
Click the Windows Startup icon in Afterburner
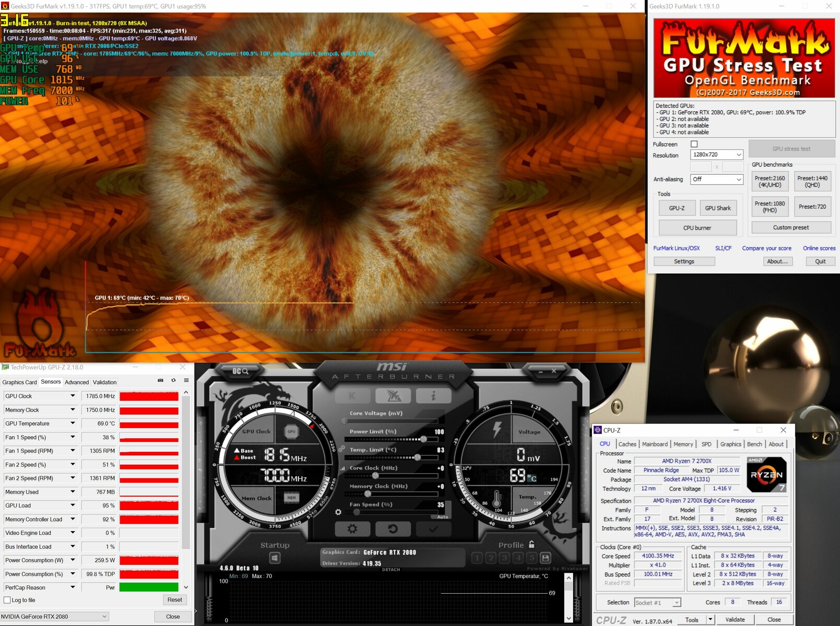pyautogui.click(x=275, y=558)
